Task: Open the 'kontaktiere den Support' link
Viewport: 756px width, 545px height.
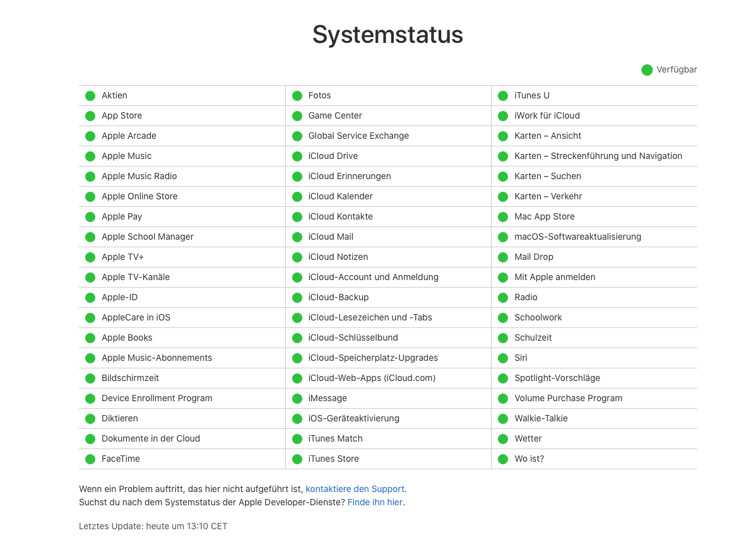Action: click(x=355, y=489)
